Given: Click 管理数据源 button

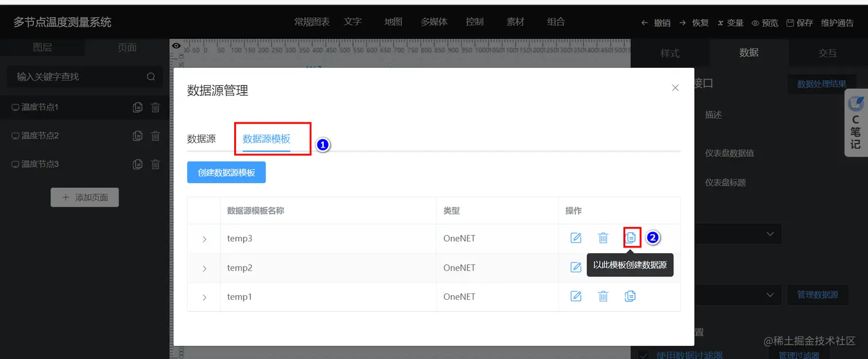Looking at the screenshot, I should [817, 295].
